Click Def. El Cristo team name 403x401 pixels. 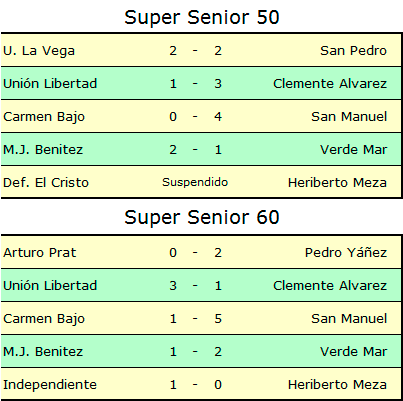coord(46,183)
